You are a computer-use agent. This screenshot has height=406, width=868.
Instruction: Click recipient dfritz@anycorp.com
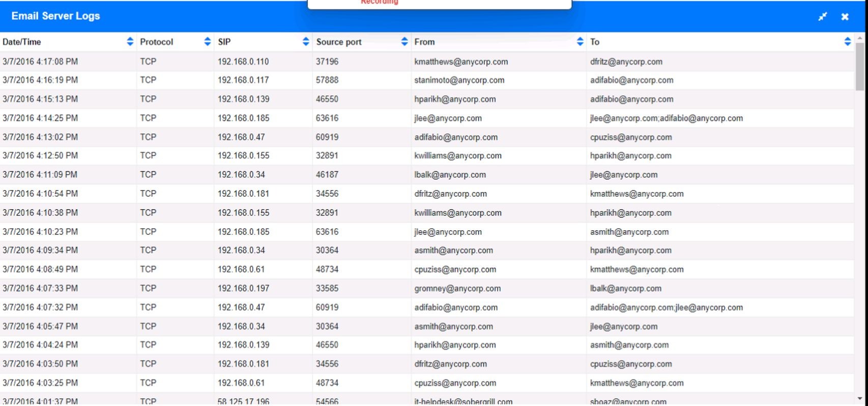coord(626,62)
